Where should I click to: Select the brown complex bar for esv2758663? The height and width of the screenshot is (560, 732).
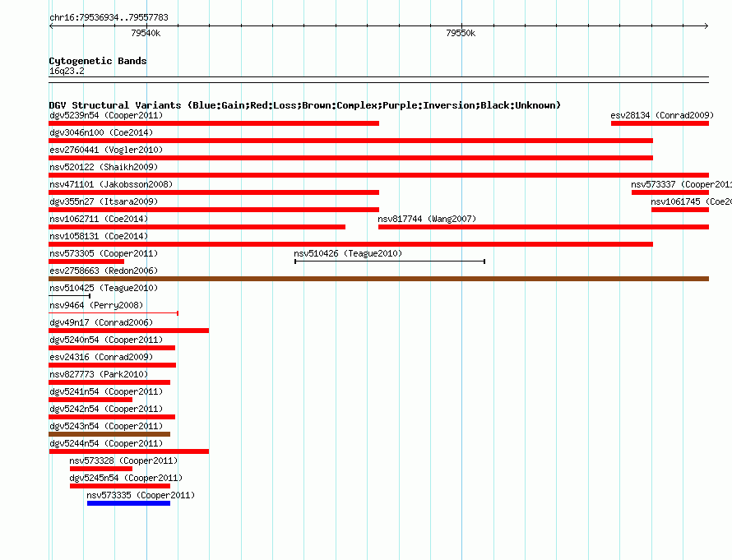pos(378,279)
